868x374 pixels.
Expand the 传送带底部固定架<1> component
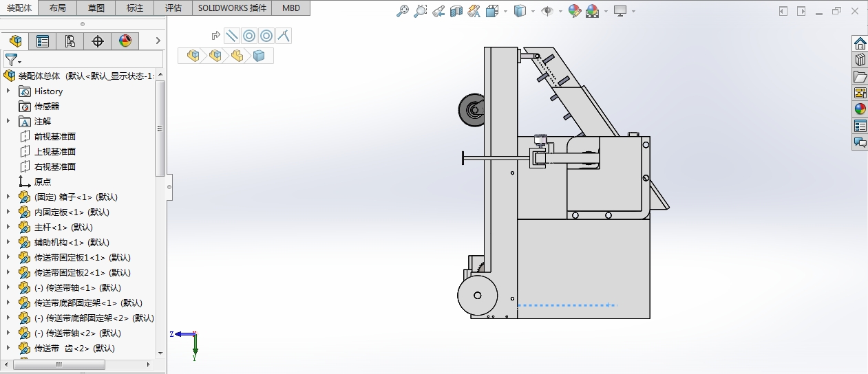point(8,302)
